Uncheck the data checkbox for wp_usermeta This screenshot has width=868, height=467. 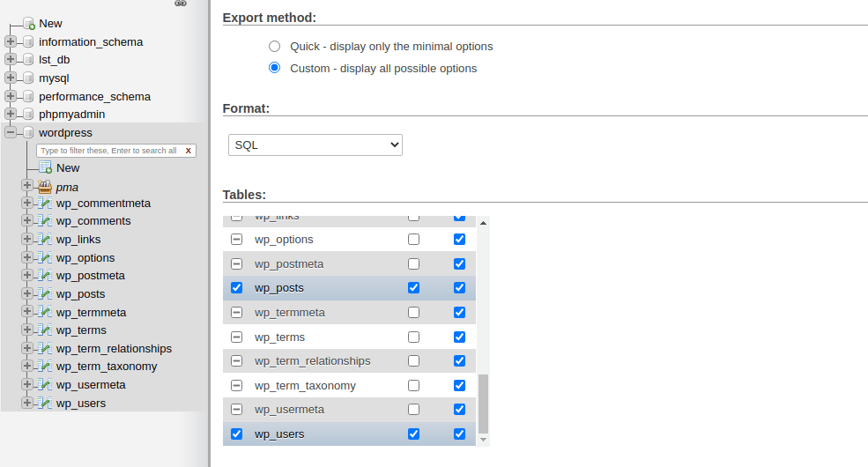[x=459, y=410]
